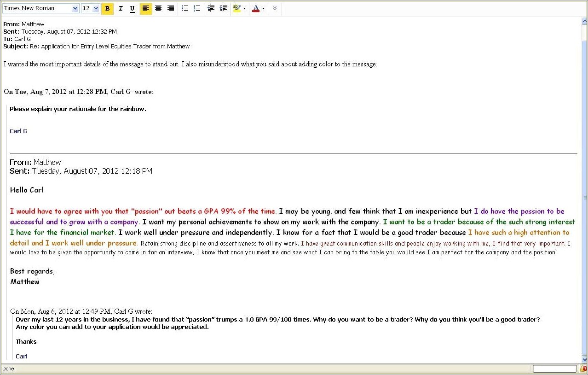Increase the paragraph indent
The width and height of the screenshot is (588, 375).
click(223, 8)
